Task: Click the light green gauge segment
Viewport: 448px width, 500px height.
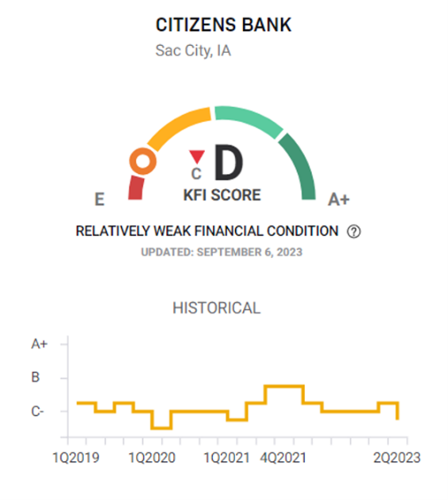Action: click(x=249, y=121)
